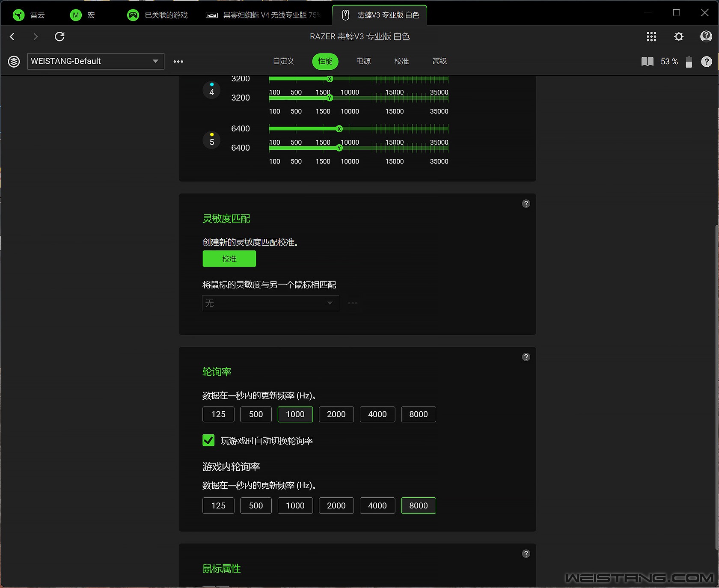Set in-game polling rate to 125
The image size is (719, 588).
(x=218, y=505)
